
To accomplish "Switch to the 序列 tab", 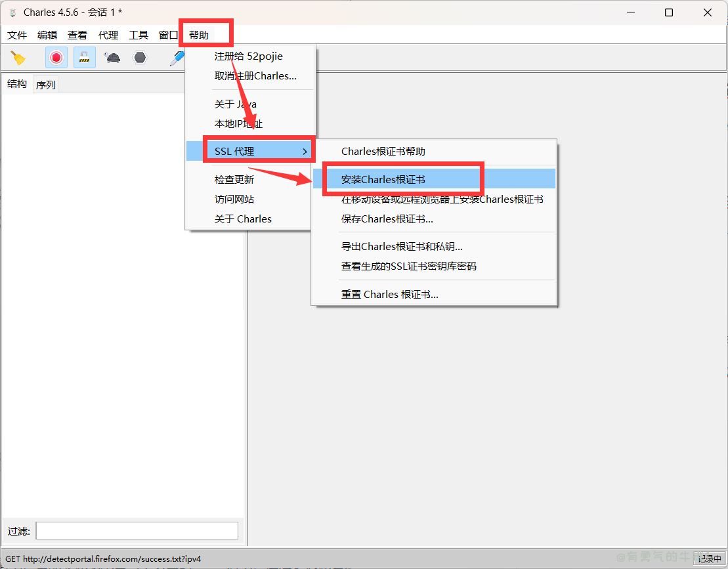I will 46,85.
